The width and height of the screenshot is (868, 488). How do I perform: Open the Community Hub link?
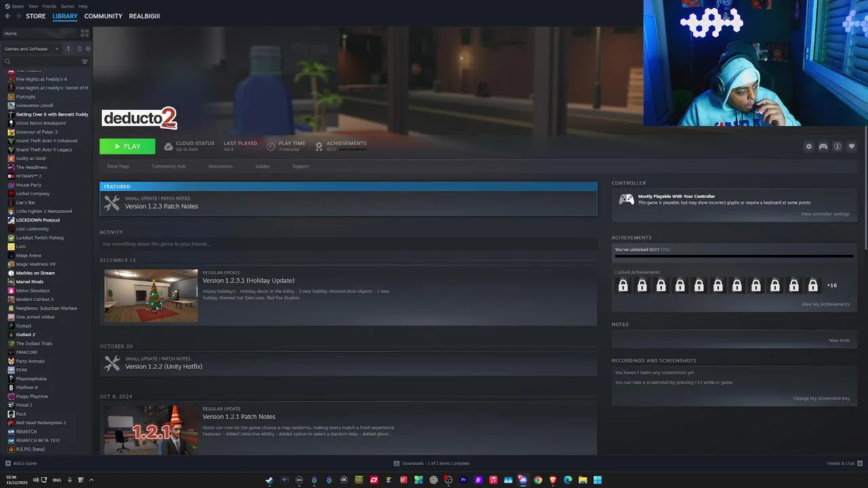tap(169, 166)
